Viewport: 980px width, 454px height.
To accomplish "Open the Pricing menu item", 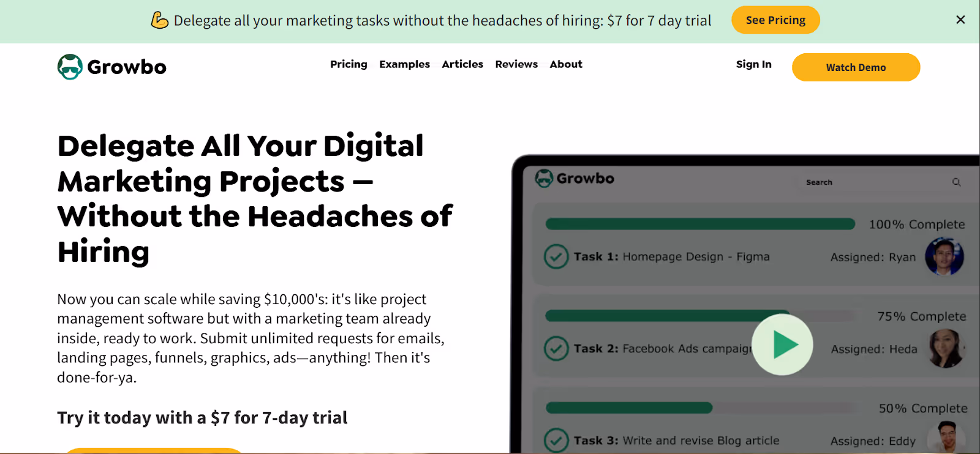I will (349, 64).
